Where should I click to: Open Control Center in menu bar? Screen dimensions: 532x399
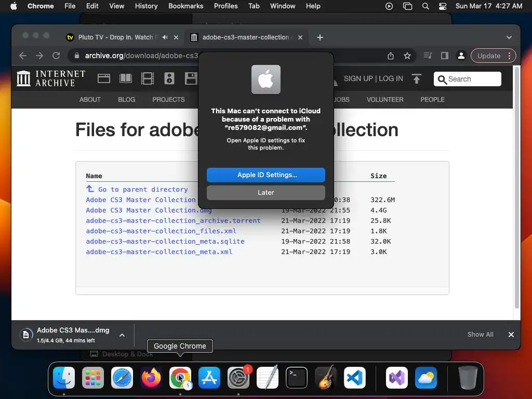tap(443, 6)
